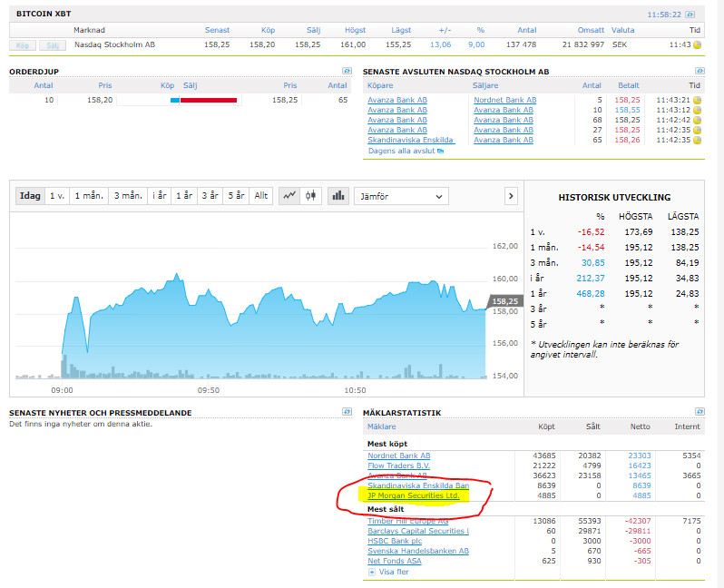Click the red sell depth bar
Image resolution: width=724 pixels, height=588 pixels.
[x=209, y=100]
